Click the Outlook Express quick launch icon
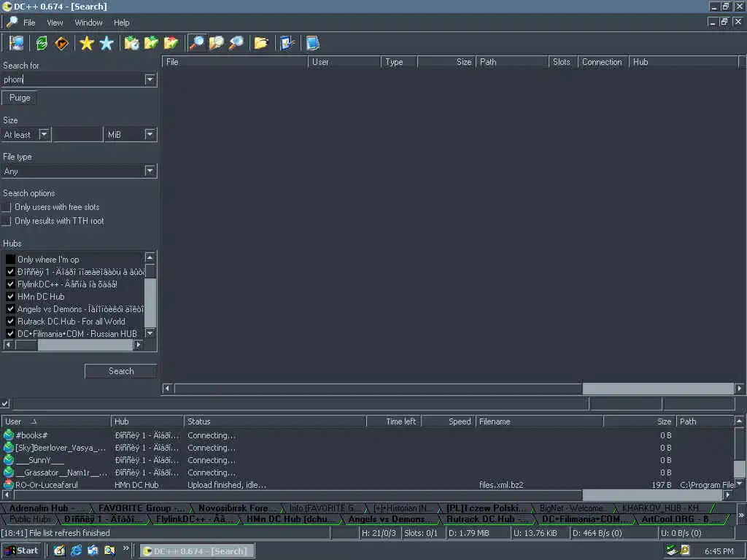The width and height of the screenshot is (747, 560). point(93,551)
